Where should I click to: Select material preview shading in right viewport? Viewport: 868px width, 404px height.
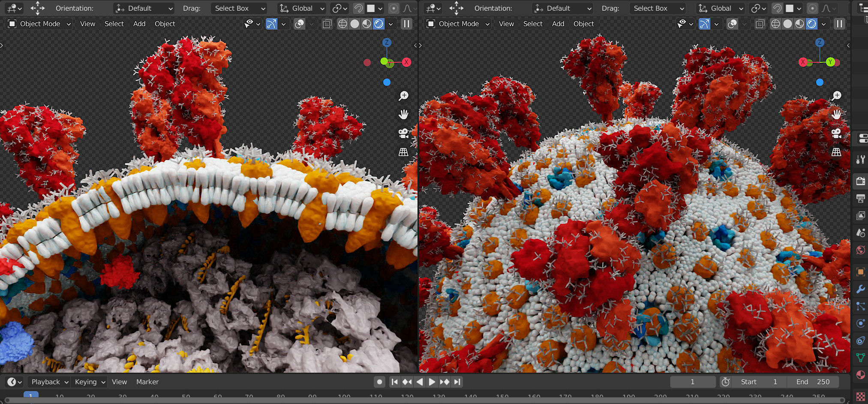pyautogui.click(x=799, y=24)
